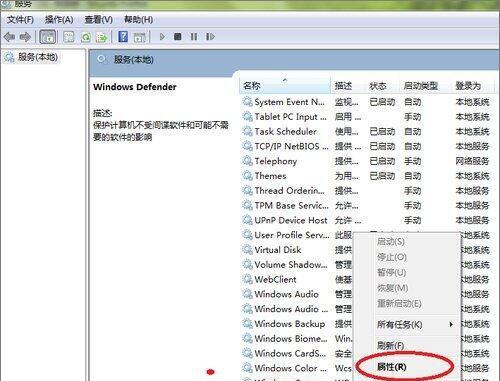
Task: Sort by the 描述 column header
Action: [x=348, y=86]
